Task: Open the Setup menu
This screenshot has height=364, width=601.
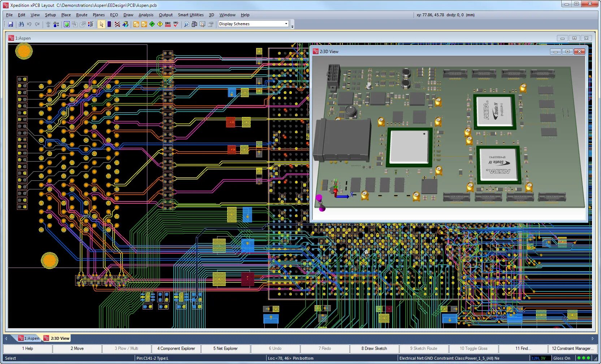Action: tap(50, 15)
